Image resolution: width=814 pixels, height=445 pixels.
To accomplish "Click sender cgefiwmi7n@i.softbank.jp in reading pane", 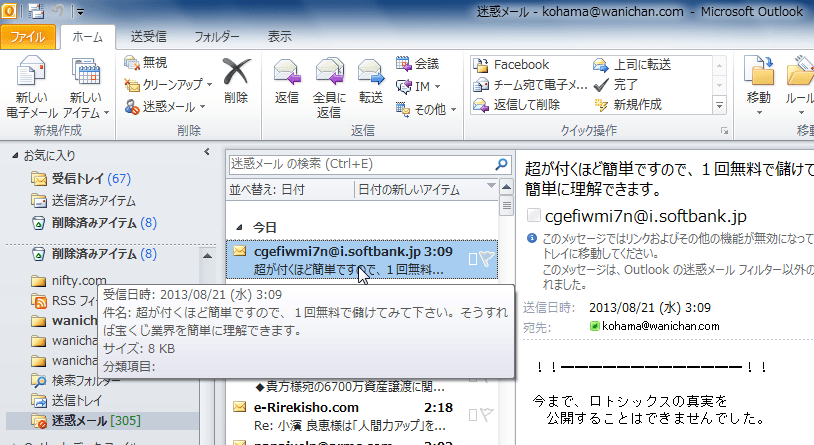I will click(x=646, y=216).
